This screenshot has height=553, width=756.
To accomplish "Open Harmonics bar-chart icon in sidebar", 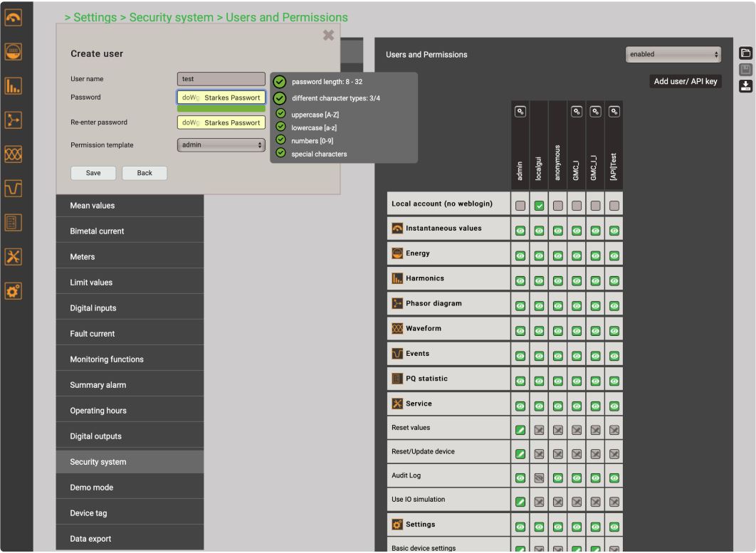I will click(13, 86).
